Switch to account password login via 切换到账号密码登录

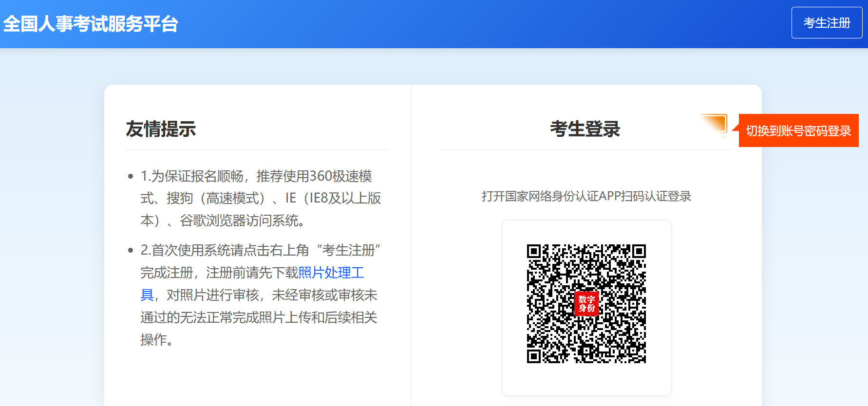[798, 130]
